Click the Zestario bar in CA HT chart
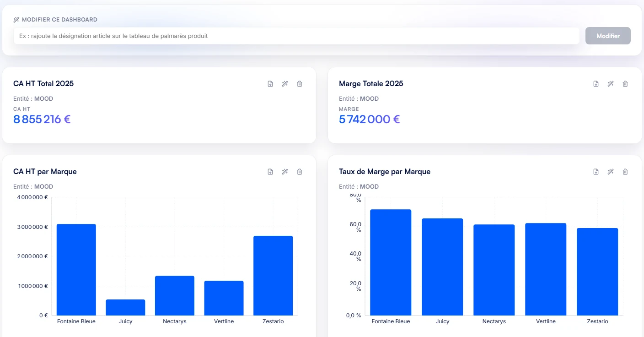The width and height of the screenshot is (644, 337). pos(273,276)
